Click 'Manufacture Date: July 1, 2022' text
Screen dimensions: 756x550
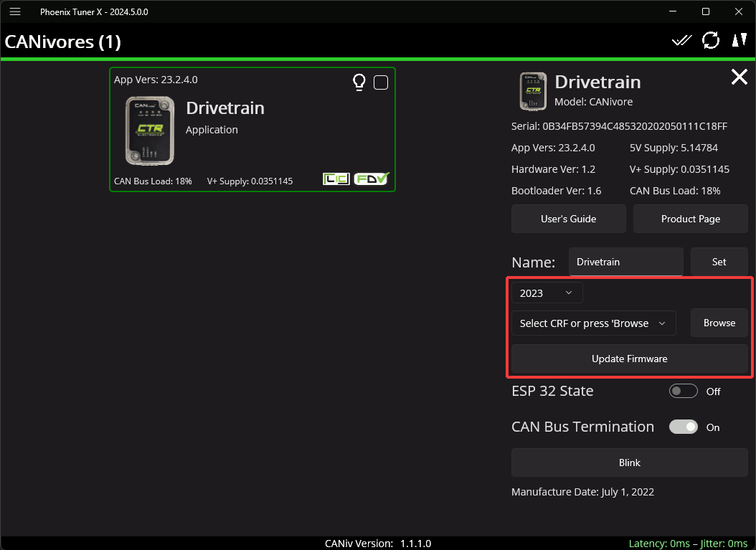[x=582, y=492]
